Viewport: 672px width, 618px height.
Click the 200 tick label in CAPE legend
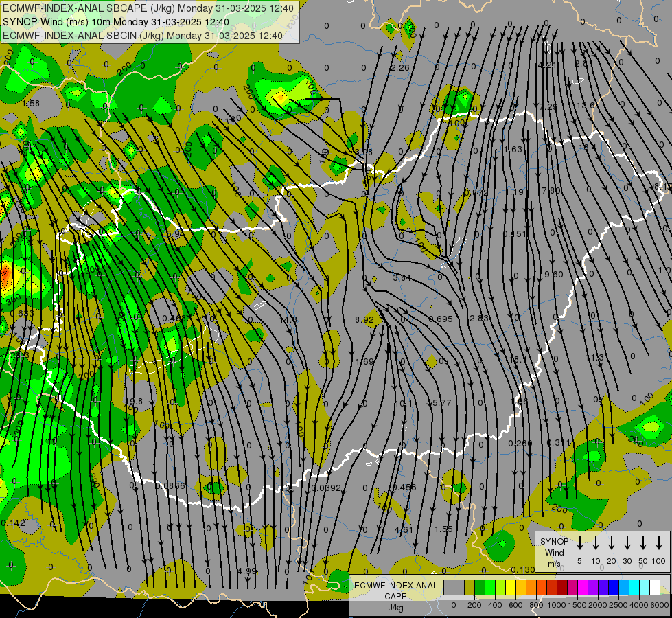[x=474, y=605]
